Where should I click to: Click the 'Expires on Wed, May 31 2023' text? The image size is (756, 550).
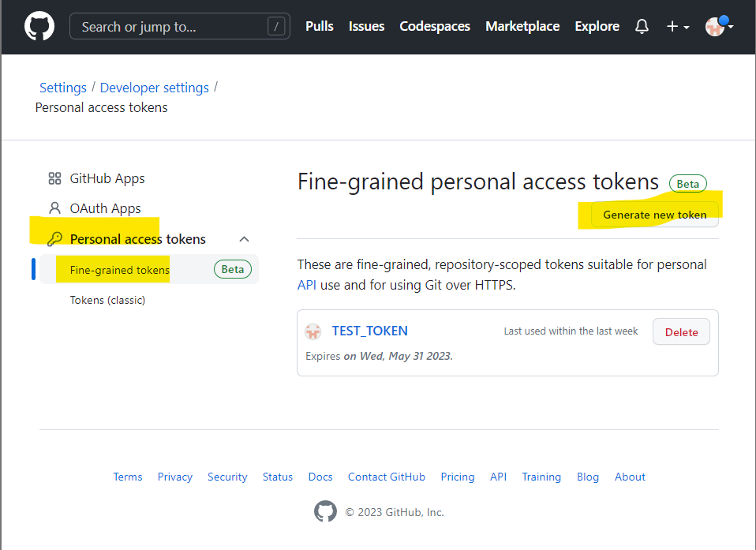tap(379, 356)
